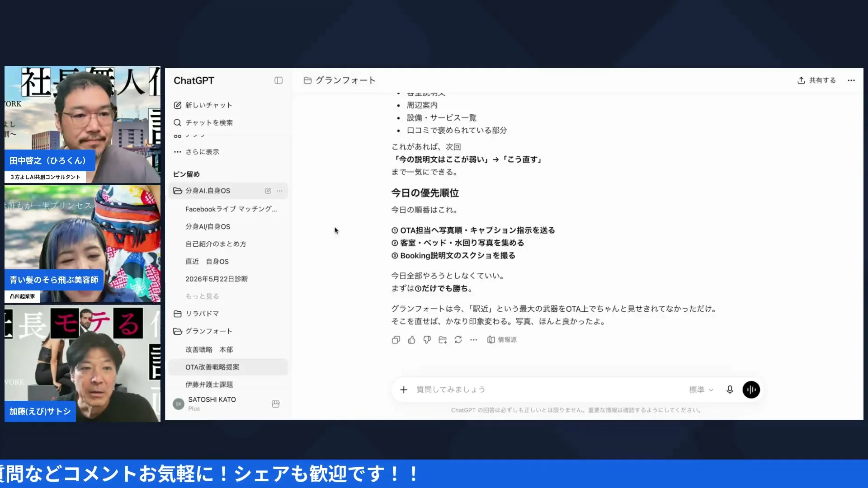Click the share/export icon under response

[443, 340]
